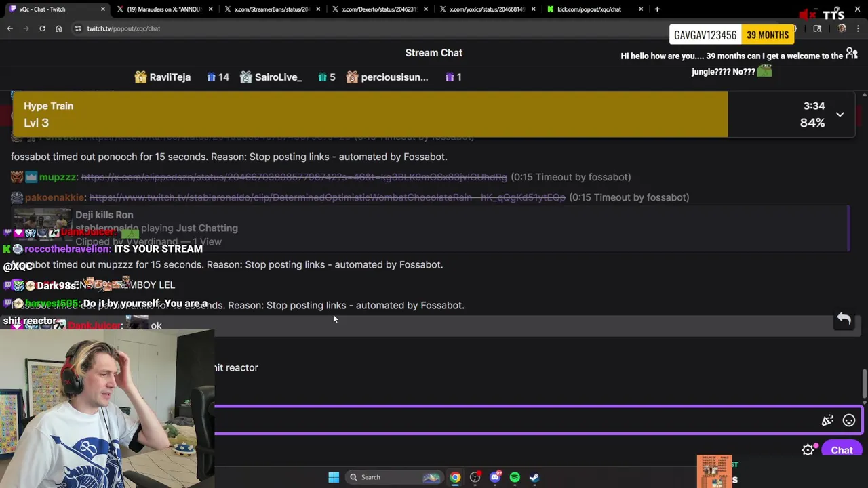Open the celebration party popper icon
Screen dimensions: 868x488
pos(827,421)
